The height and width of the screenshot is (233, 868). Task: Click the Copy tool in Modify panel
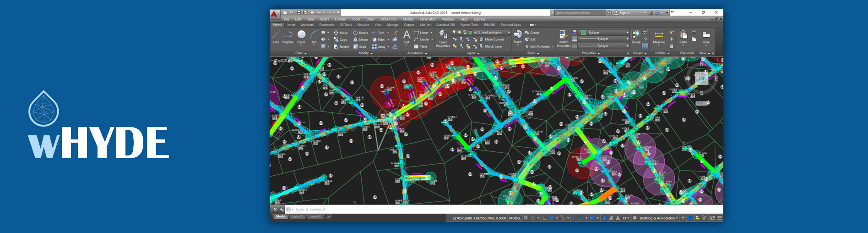coord(341,40)
